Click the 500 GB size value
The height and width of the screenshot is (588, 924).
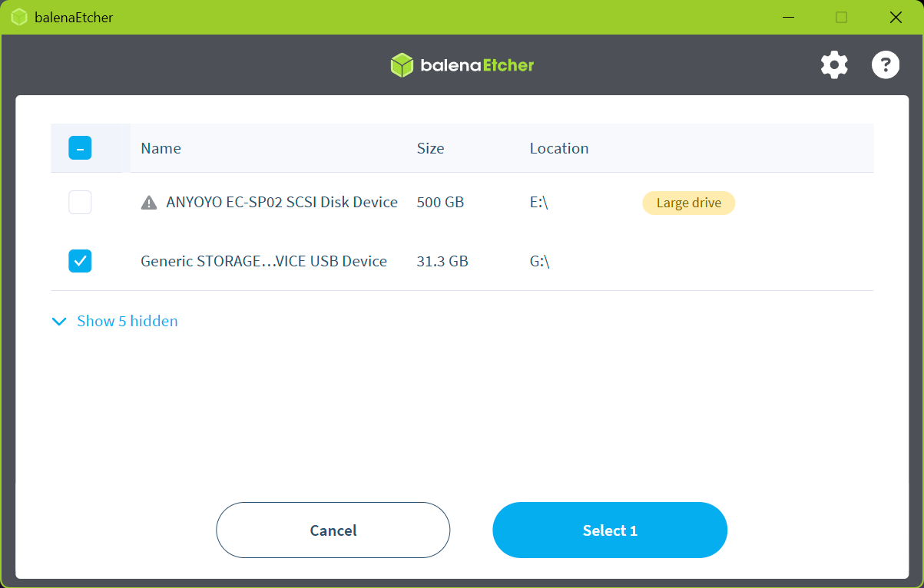(x=440, y=203)
